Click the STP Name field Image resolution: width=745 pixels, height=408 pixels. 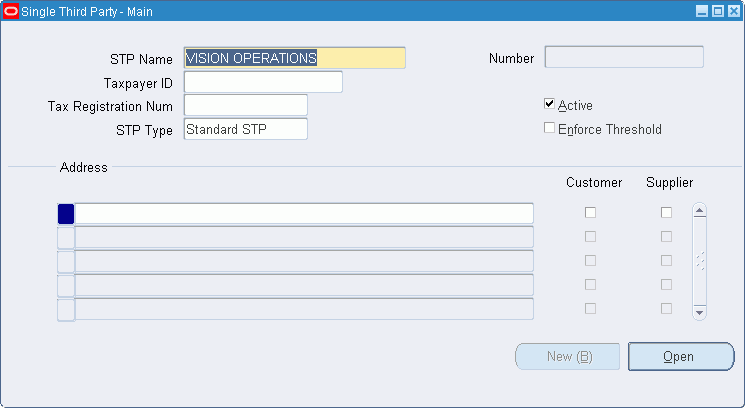click(295, 58)
